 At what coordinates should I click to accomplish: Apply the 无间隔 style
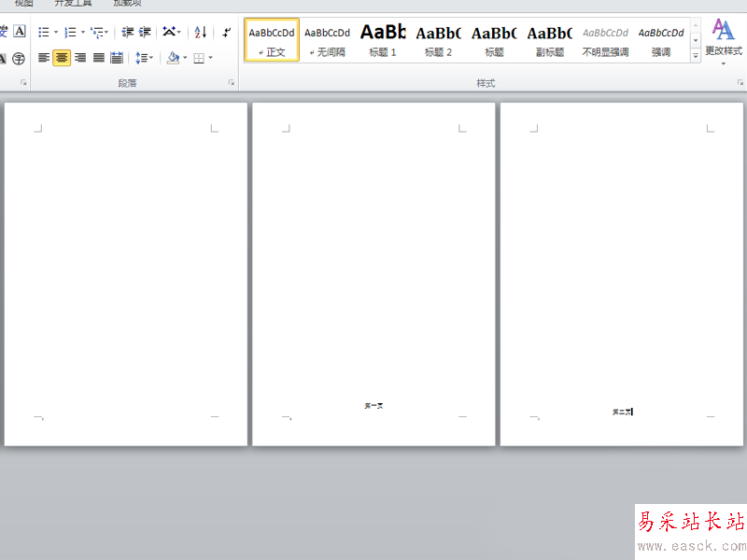click(x=328, y=40)
